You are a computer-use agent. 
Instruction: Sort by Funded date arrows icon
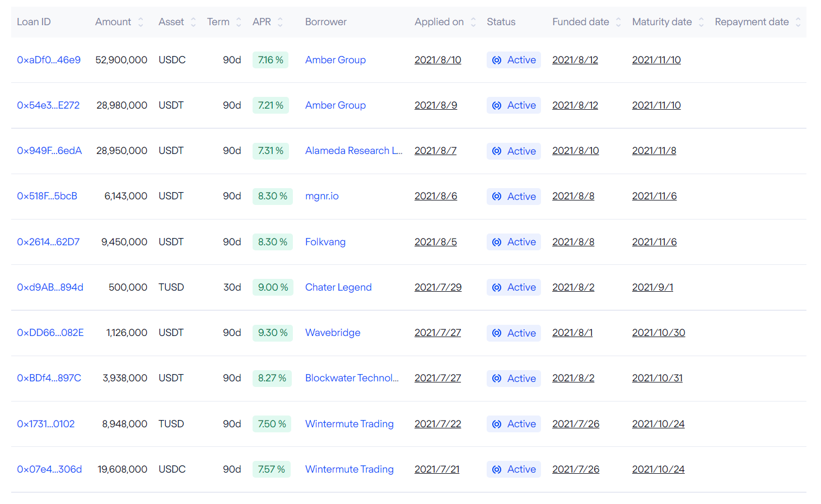click(618, 22)
